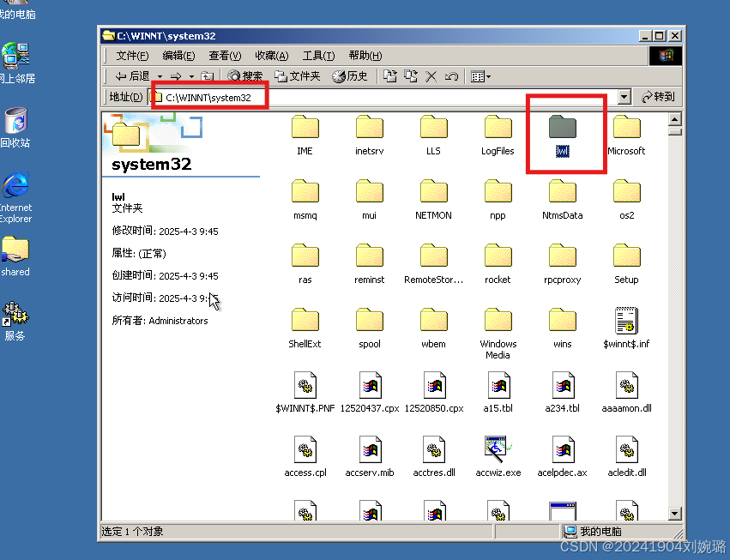Select the aaaamon.dll file
The width and height of the screenshot is (730, 560).
(627, 392)
